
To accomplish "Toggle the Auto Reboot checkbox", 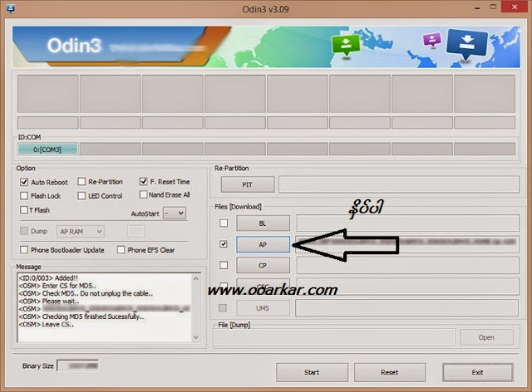I will (24, 182).
